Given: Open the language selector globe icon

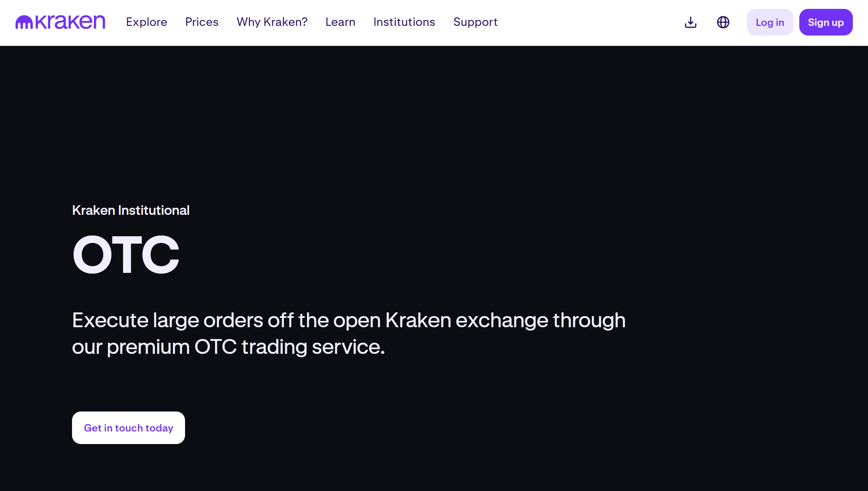Looking at the screenshot, I should [722, 22].
